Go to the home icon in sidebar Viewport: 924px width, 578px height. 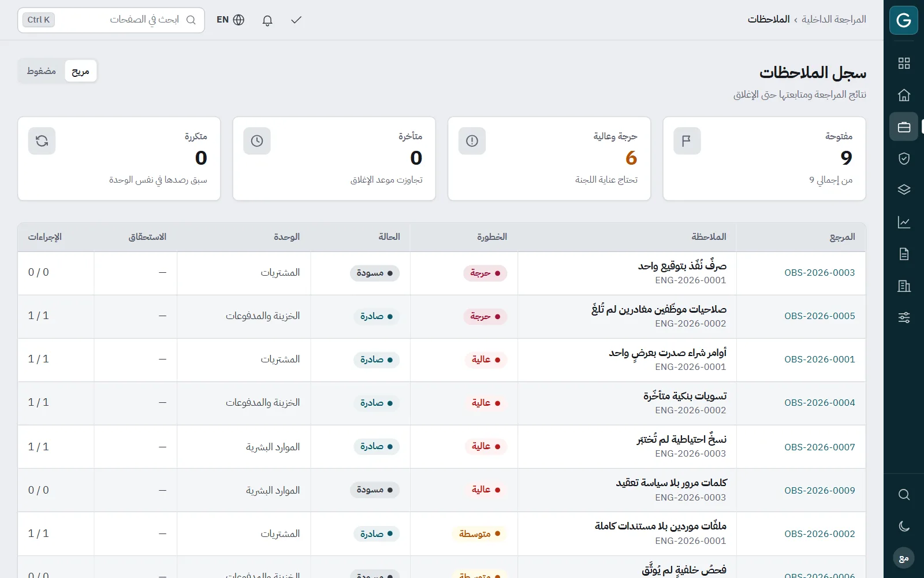pyautogui.click(x=904, y=95)
